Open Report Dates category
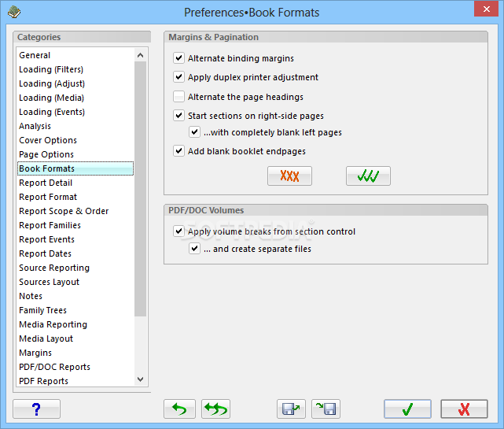The image size is (504, 429). pyautogui.click(x=75, y=253)
